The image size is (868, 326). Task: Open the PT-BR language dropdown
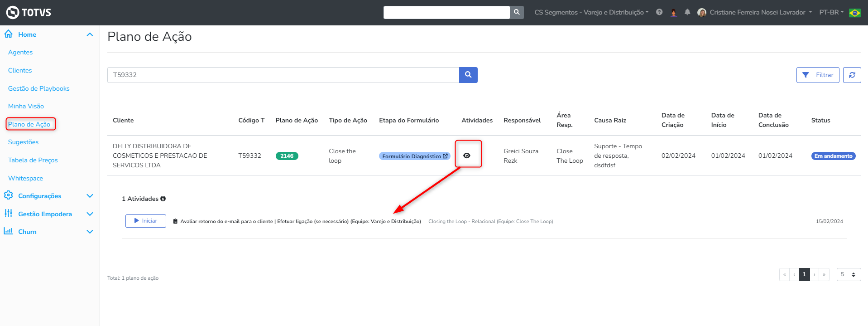click(831, 12)
